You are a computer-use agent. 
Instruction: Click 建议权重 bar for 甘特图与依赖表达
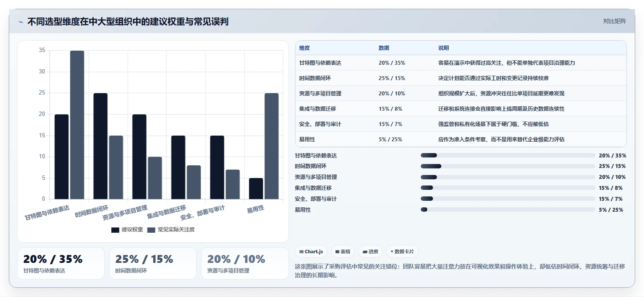62,157
